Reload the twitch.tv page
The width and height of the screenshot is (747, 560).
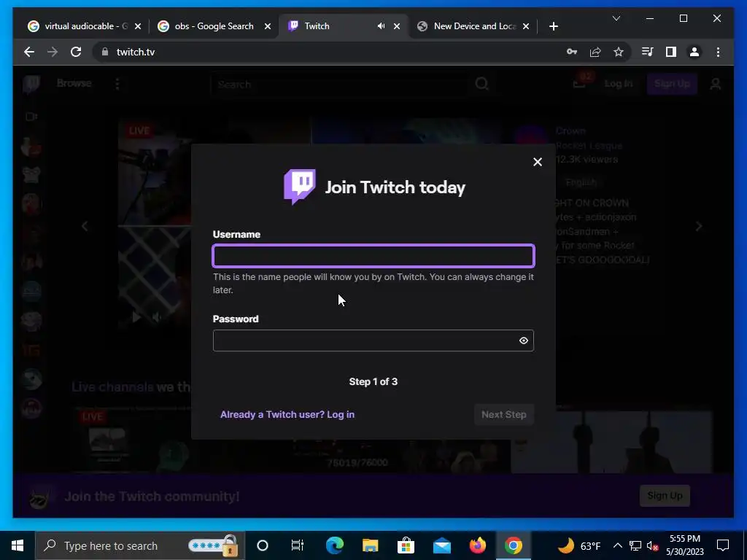point(76,52)
